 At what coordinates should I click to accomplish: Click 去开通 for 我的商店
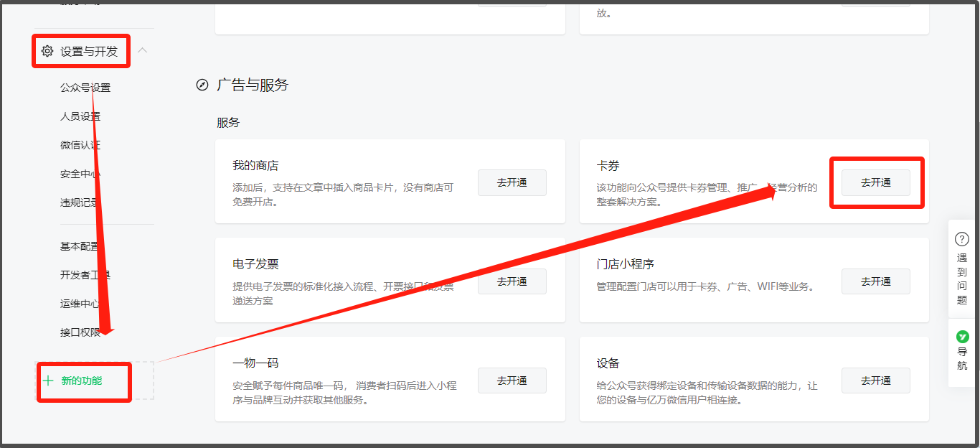512,182
